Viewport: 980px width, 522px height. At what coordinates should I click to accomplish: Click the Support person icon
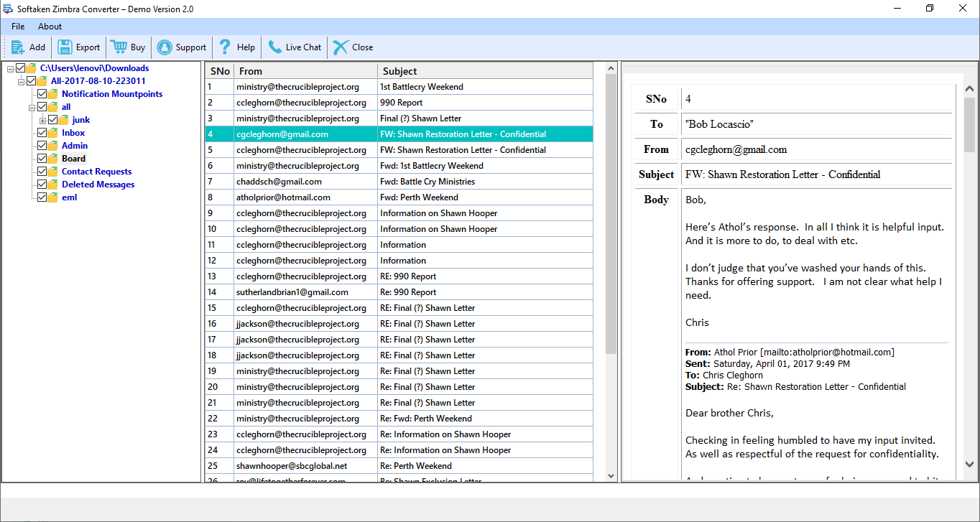tap(165, 47)
